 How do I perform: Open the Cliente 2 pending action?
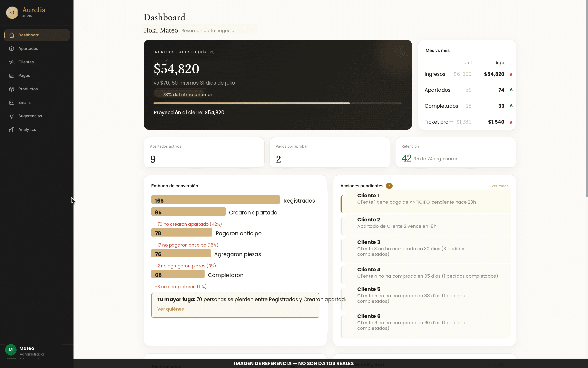(x=426, y=224)
